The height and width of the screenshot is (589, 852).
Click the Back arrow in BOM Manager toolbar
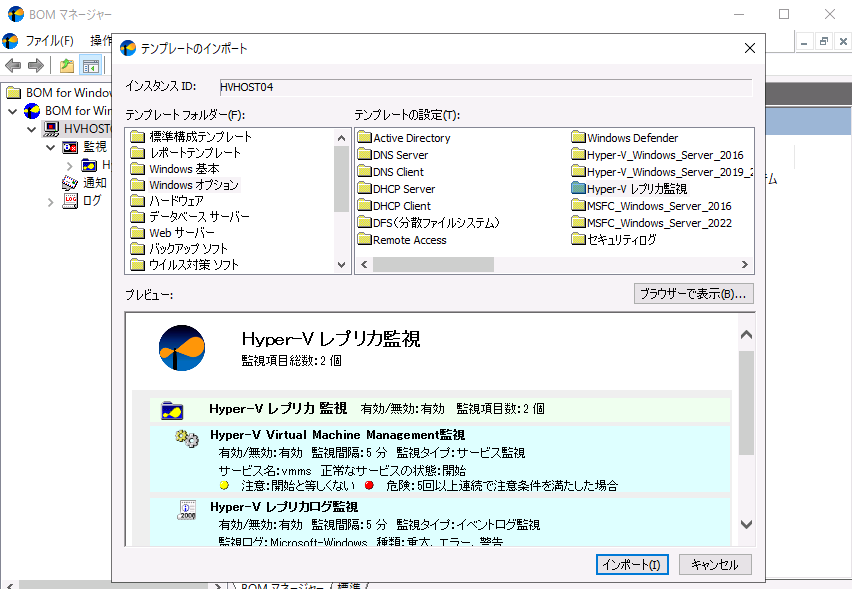(13, 66)
